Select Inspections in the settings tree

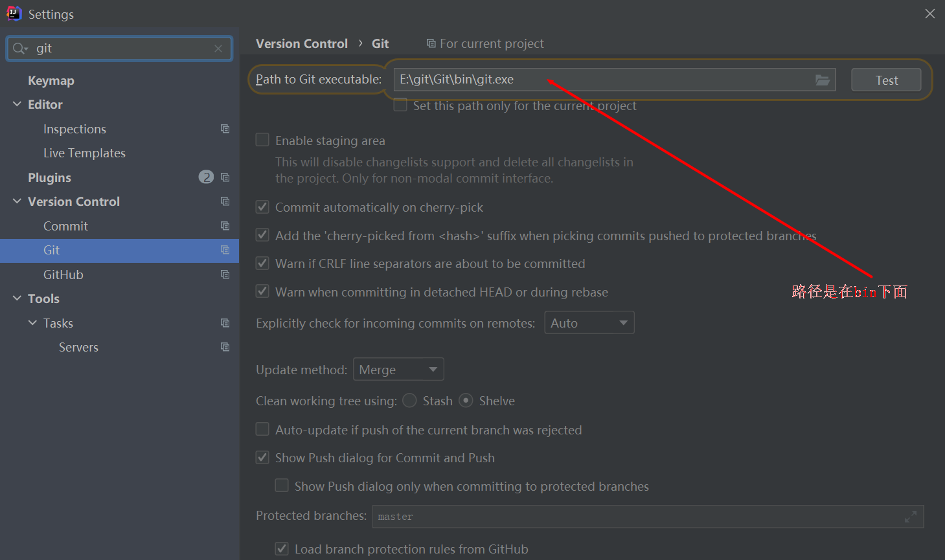click(x=74, y=129)
